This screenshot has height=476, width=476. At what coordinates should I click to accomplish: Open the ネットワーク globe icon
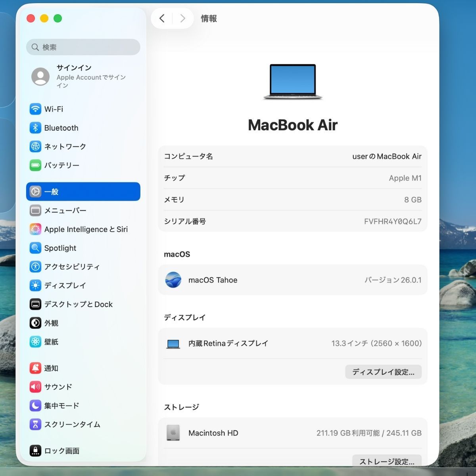[x=35, y=146]
